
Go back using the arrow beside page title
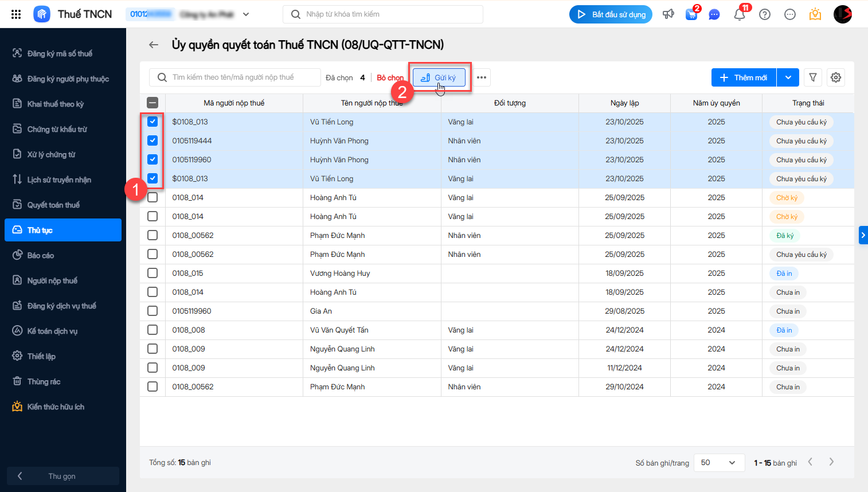[x=154, y=45]
